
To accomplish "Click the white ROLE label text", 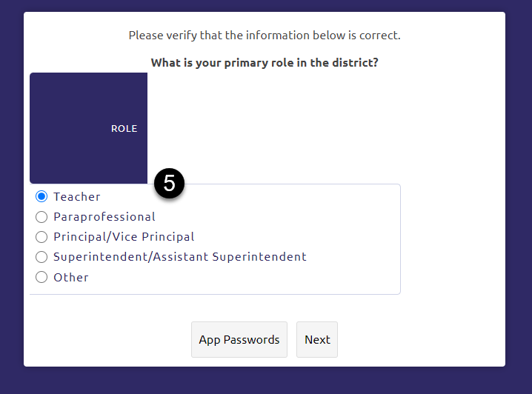I will tap(124, 129).
